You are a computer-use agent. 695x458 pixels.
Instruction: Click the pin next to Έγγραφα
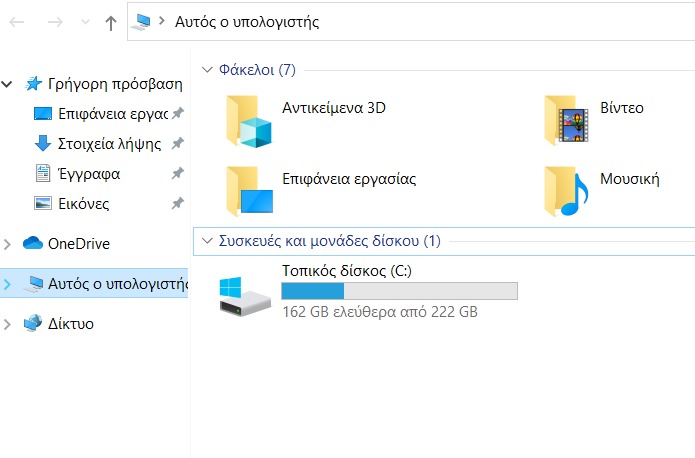[x=178, y=173]
